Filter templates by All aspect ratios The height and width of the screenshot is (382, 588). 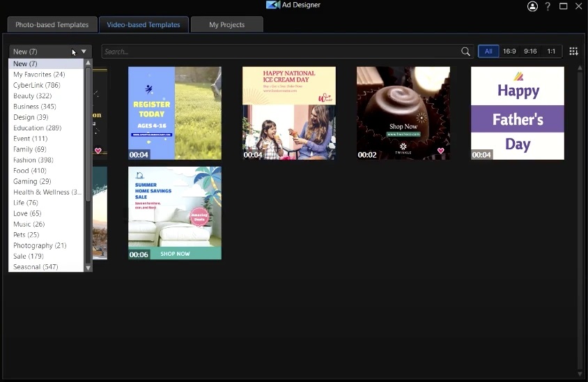(488, 52)
